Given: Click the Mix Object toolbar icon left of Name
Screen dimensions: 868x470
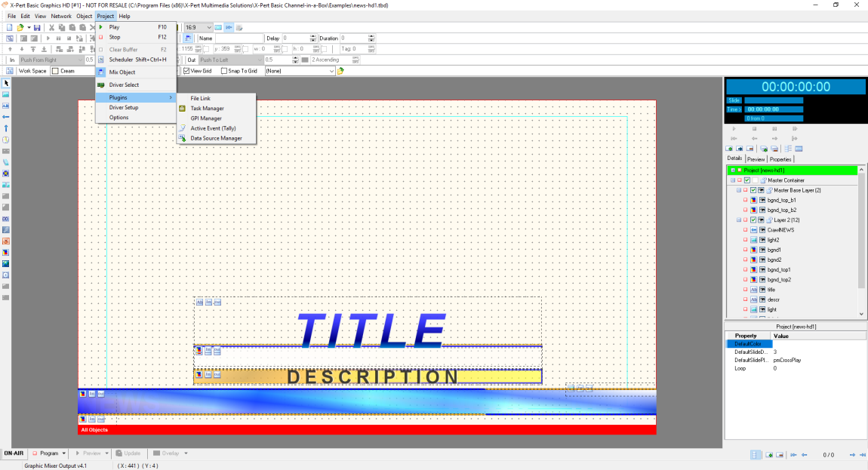Looking at the screenshot, I should 188,38.
